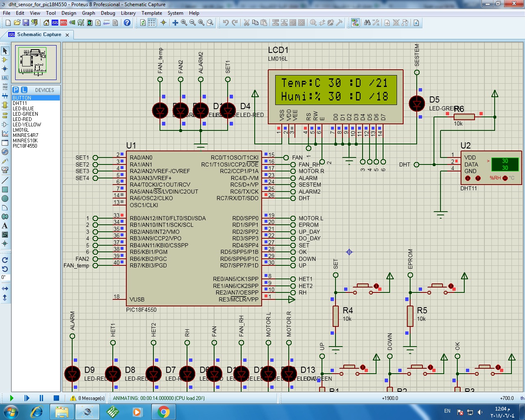This screenshot has width=525, height=420.
Task: Open the File menu
Action: (7, 13)
